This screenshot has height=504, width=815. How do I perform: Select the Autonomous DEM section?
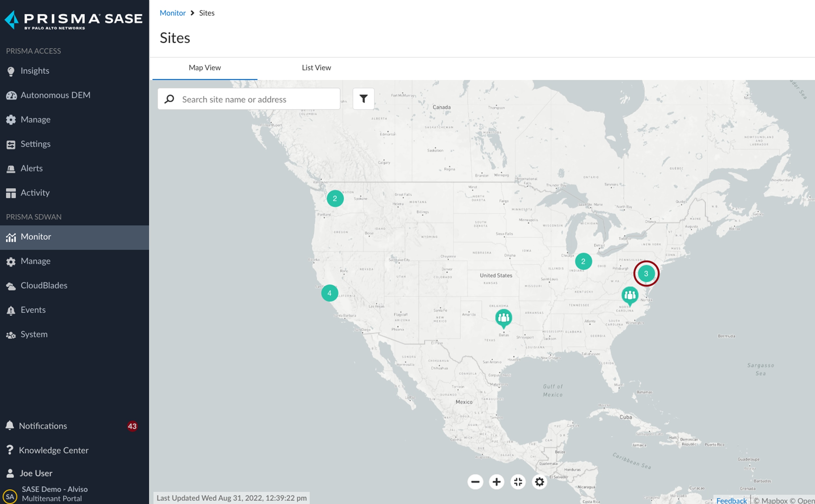coord(55,95)
